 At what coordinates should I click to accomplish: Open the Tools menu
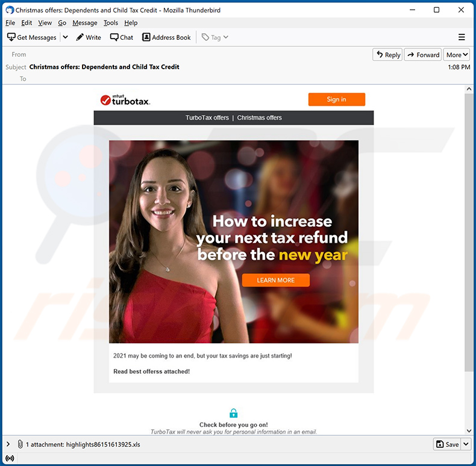pos(111,23)
